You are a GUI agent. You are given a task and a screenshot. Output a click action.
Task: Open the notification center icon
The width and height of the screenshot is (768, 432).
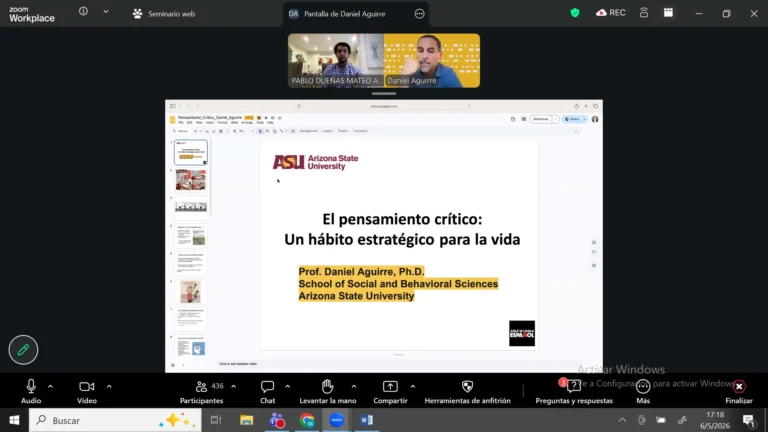(x=748, y=420)
